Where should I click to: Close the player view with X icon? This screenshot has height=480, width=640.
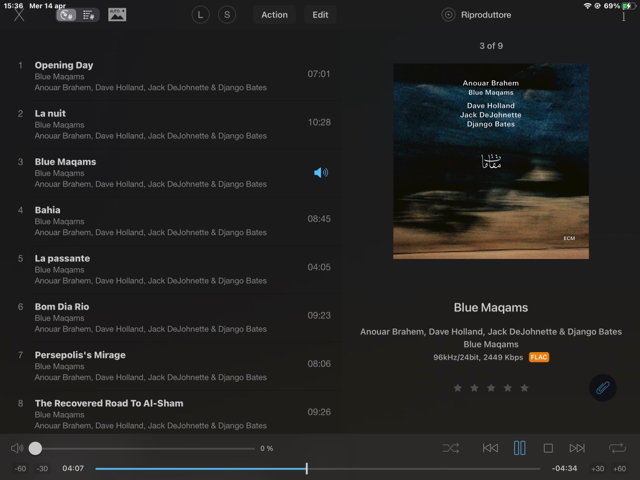[x=19, y=16]
